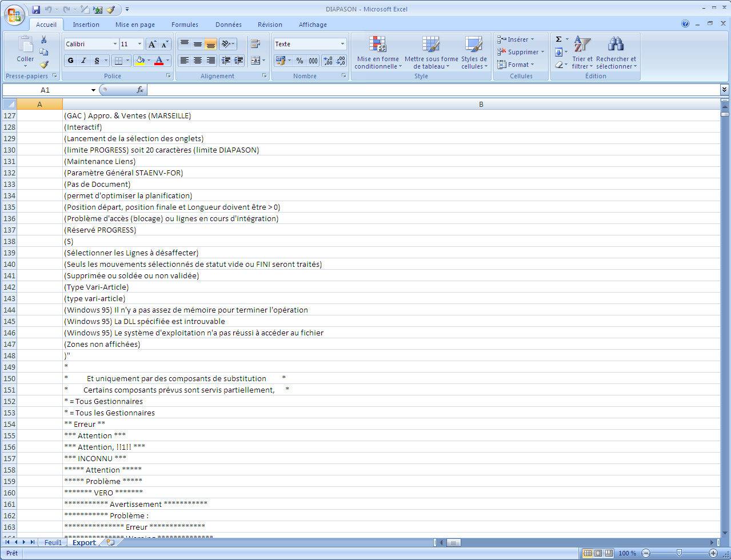Switch to the Formules ribbon tab

pyautogui.click(x=185, y=25)
